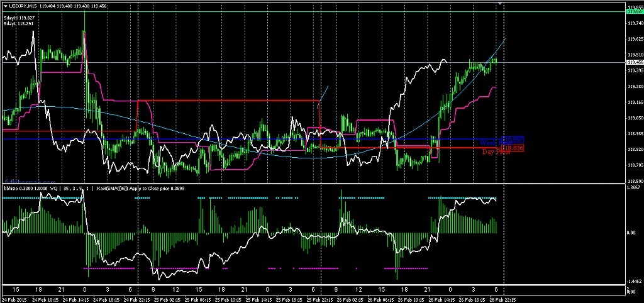Click the -1.4462 indicator scale minimum

tap(634, 282)
